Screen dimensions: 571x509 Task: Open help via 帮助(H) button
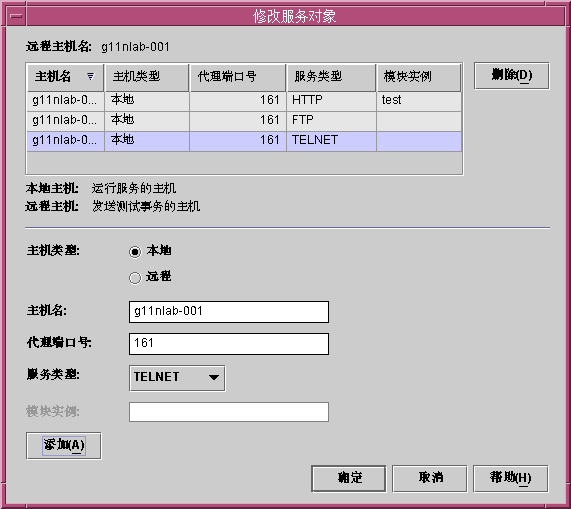pyautogui.click(x=511, y=478)
